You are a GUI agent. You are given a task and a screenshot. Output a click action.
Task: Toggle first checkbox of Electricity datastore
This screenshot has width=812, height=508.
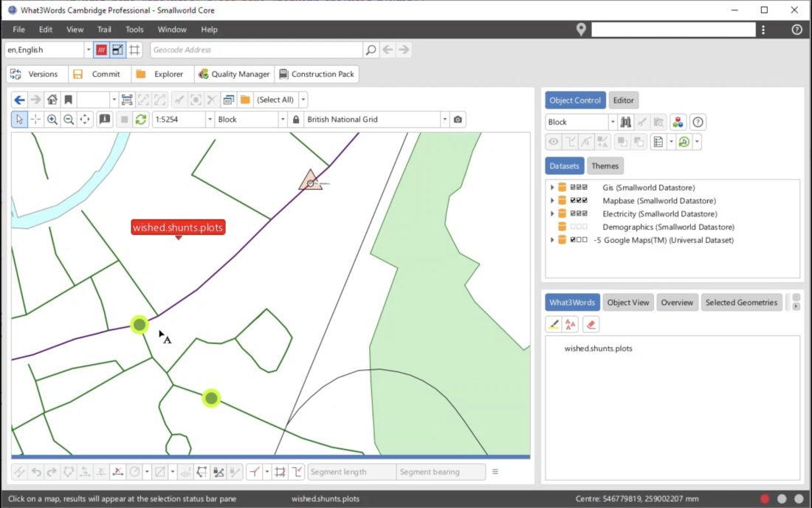point(573,213)
